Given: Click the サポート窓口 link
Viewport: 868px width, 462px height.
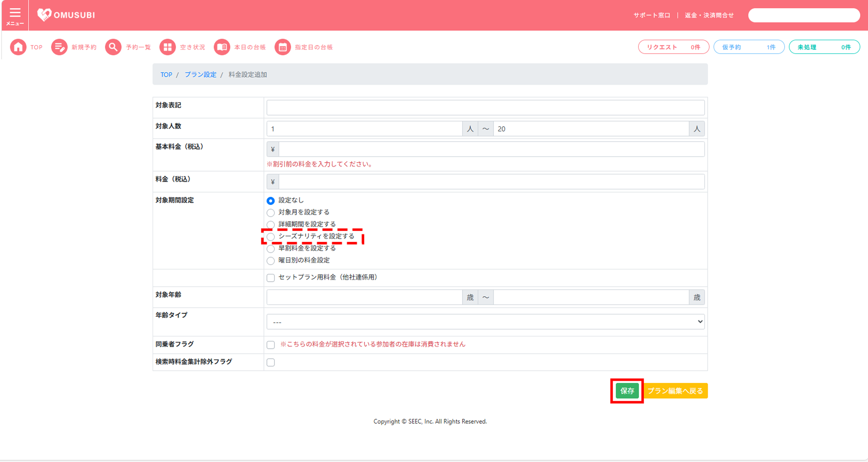Looking at the screenshot, I should point(652,15).
